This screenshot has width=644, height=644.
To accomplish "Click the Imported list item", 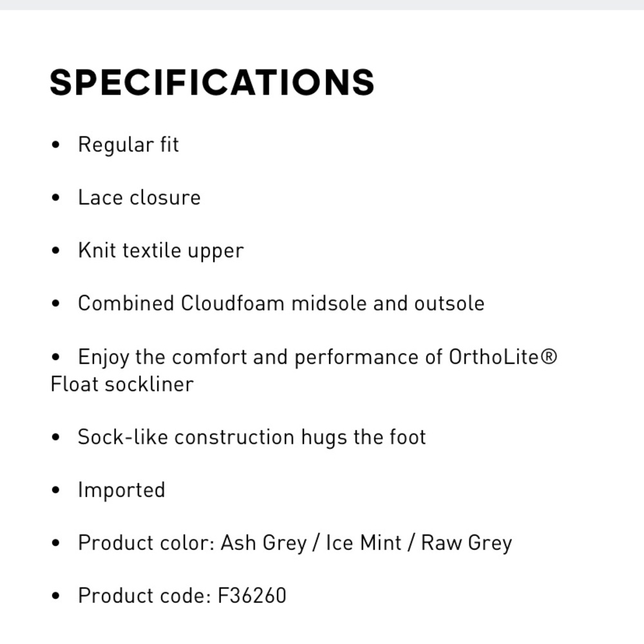I will (x=122, y=490).
